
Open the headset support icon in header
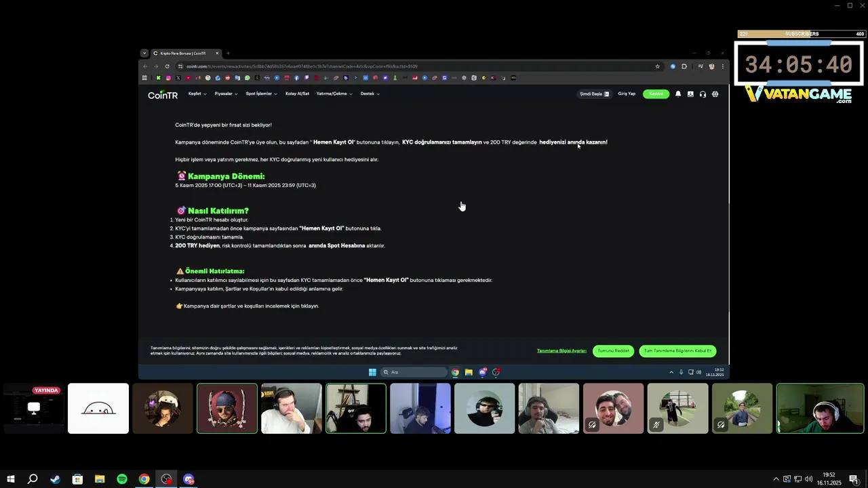(703, 94)
